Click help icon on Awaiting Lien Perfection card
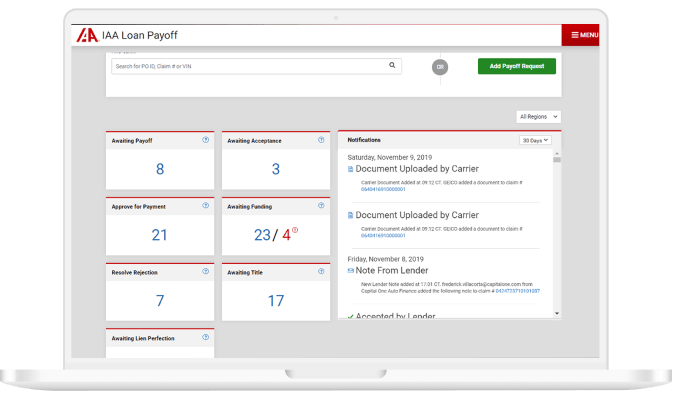 coord(206,337)
